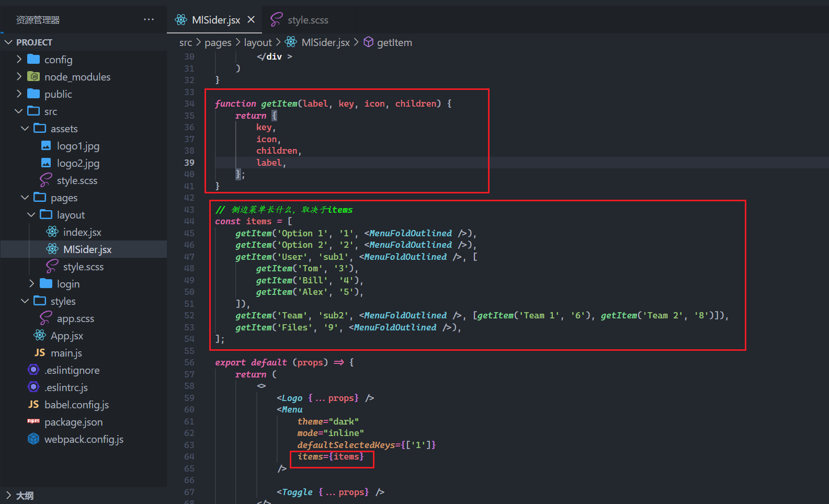Image resolution: width=829 pixels, height=504 pixels.
Task: Click the Sass icon of app.scss
Action: pyautogui.click(x=46, y=318)
